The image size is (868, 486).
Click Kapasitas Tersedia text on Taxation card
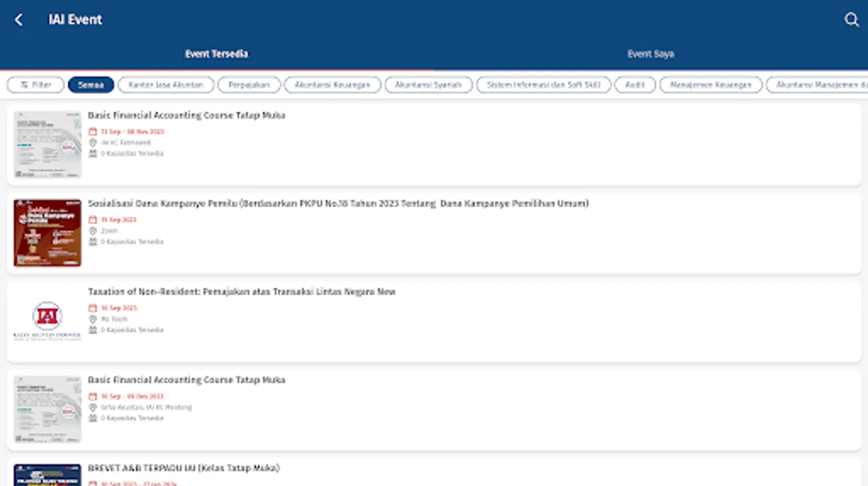[x=132, y=330]
